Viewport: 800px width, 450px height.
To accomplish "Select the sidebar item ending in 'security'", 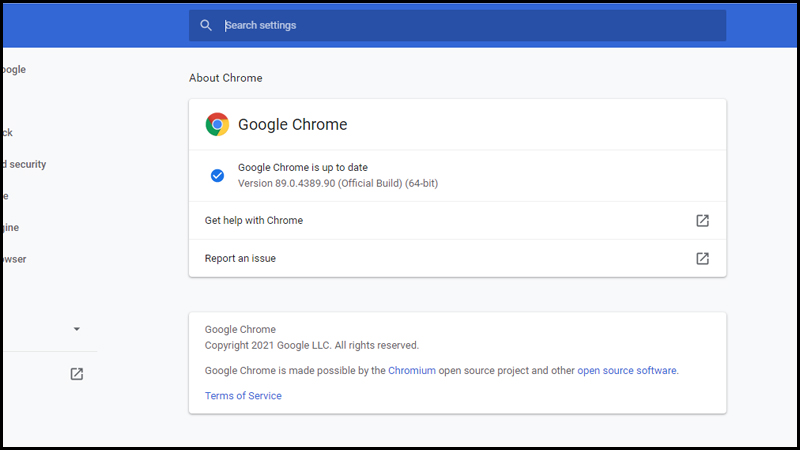I will pos(23,164).
